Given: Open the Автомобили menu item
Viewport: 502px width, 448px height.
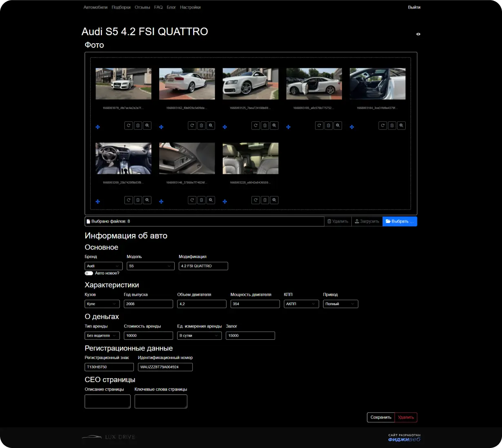Looking at the screenshot, I should (96, 7).
